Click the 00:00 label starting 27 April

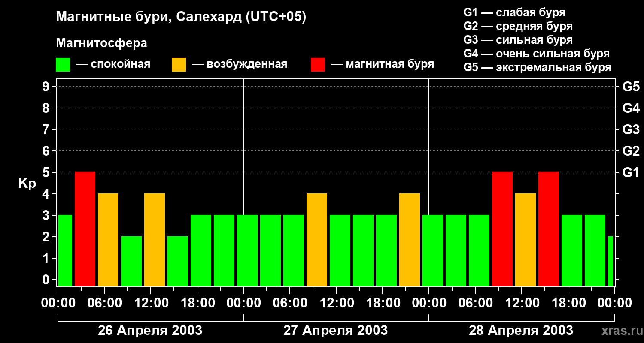244,303
